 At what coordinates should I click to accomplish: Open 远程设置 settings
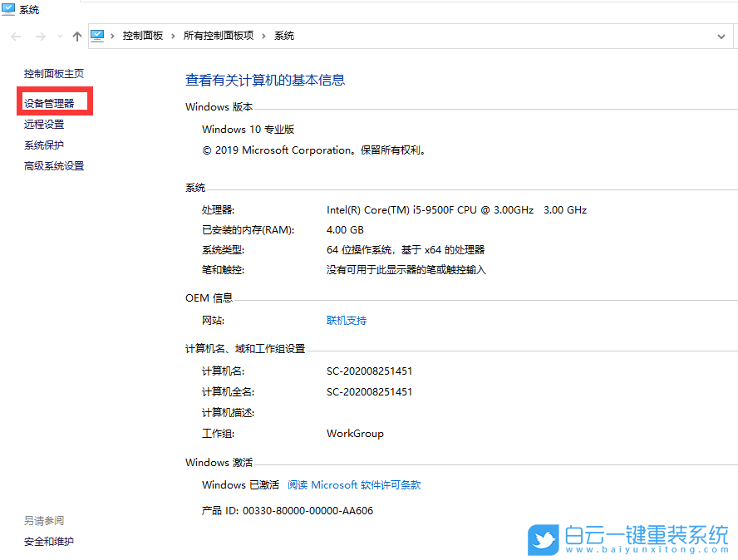(x=44, y=123)
